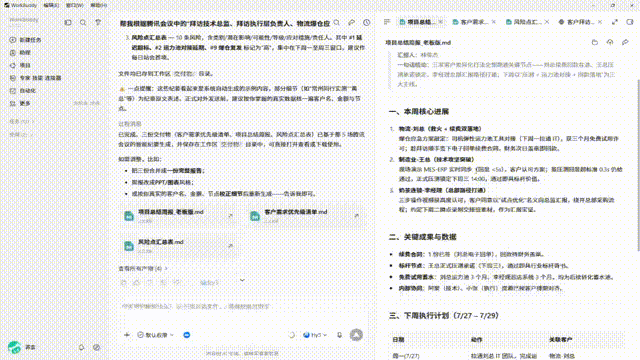
Task: Expand the 空间 section in sidebar
Action: click(x=20, y=134)
